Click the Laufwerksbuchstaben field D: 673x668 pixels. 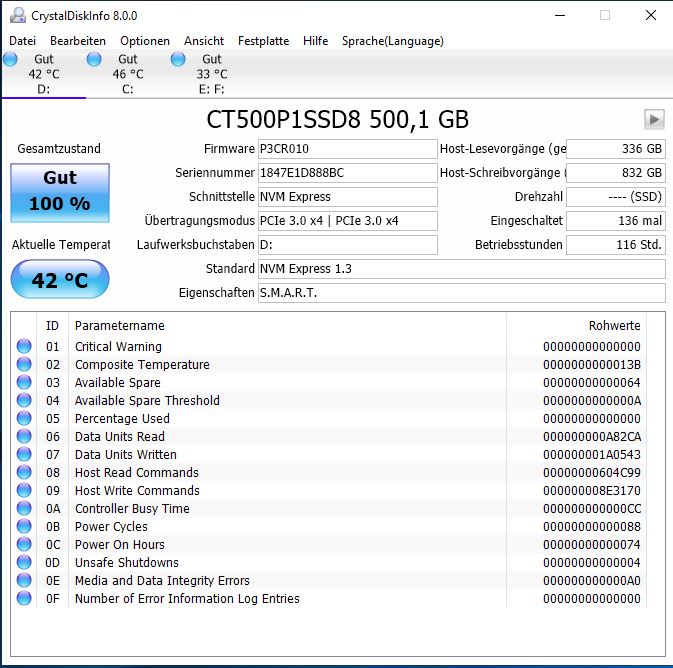348,245
